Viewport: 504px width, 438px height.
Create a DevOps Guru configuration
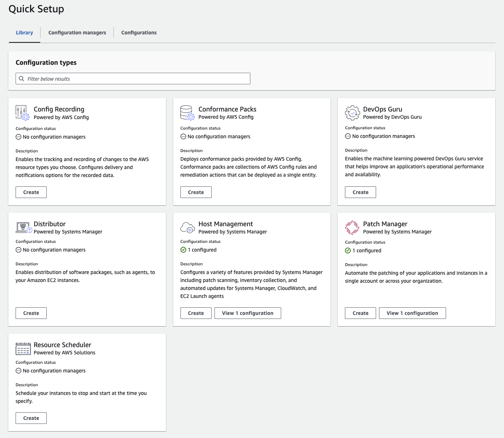coord(361,192)
